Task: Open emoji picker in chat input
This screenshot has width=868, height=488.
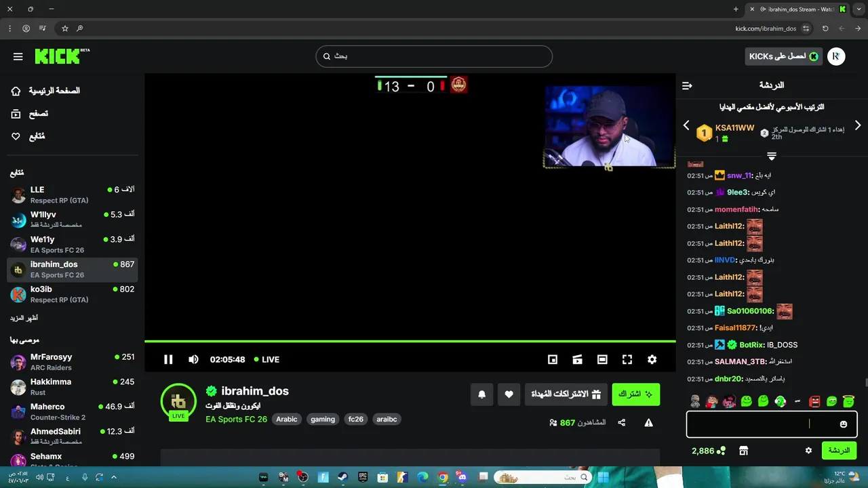Action: point(844,424)
